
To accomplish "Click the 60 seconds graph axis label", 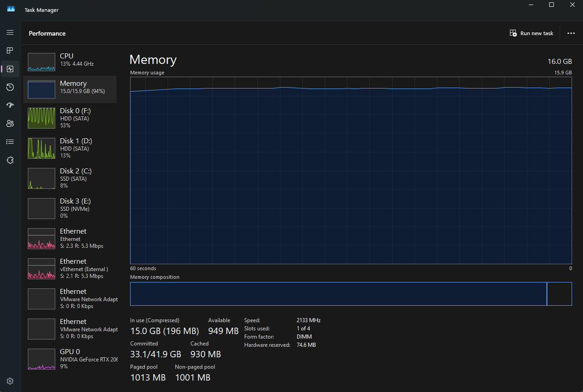I will 143,268.
